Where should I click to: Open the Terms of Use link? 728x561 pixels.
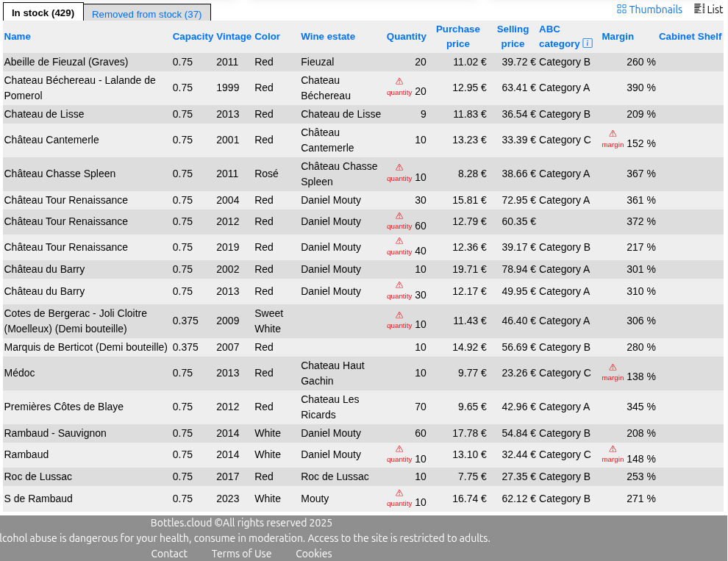coord(241,554)
